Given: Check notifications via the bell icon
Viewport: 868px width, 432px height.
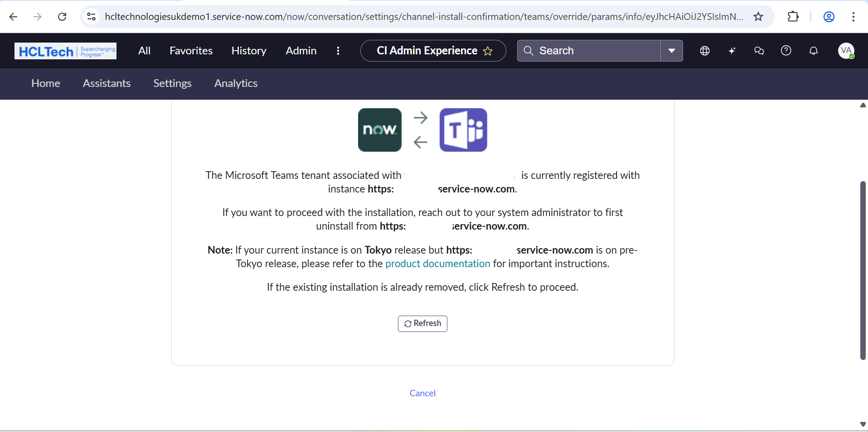Looking at the screenshot, I should click(x=814, y=51).
